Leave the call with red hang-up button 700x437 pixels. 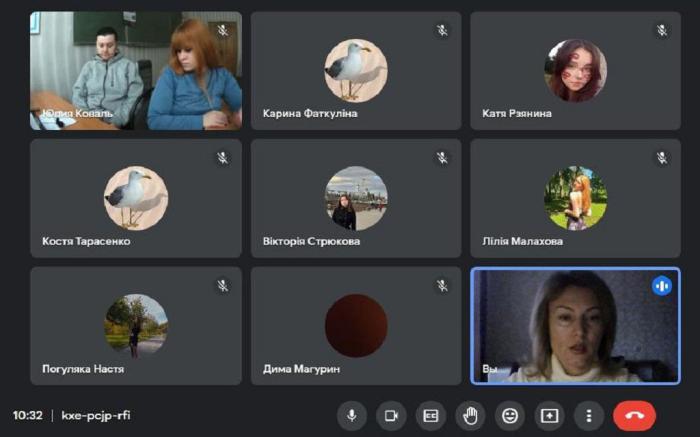click(x=634, y=415)
